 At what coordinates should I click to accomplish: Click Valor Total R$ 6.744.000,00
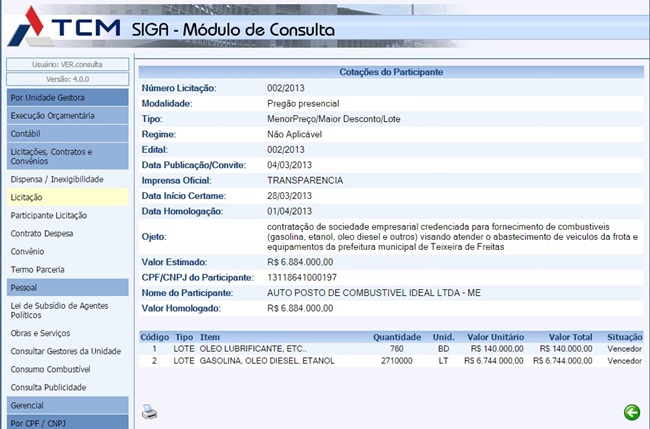563,361
